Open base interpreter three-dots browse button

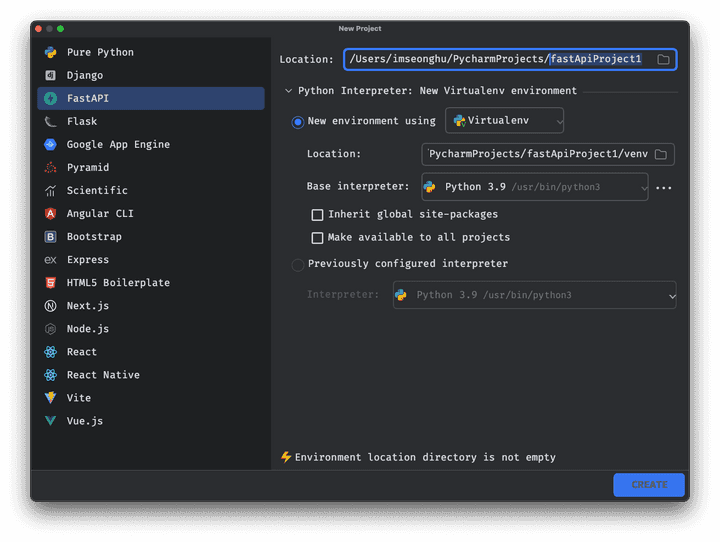pyautogui.click(x=664, y=188)
